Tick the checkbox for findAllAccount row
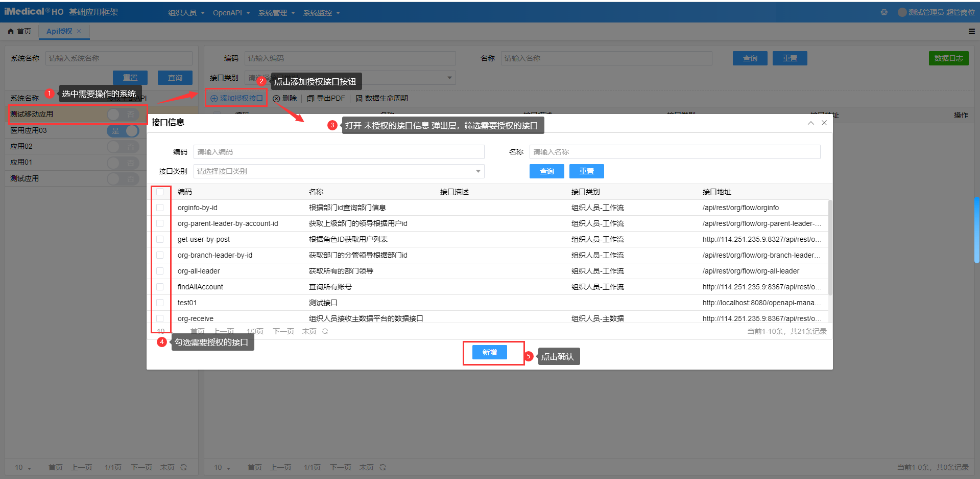 [x=160, y=287]
